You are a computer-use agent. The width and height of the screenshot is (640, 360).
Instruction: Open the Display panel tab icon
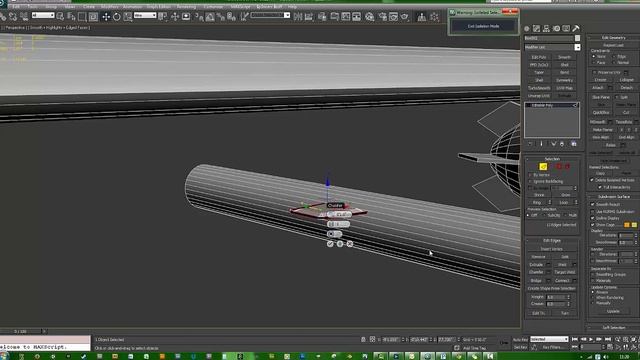pos(566,28)
